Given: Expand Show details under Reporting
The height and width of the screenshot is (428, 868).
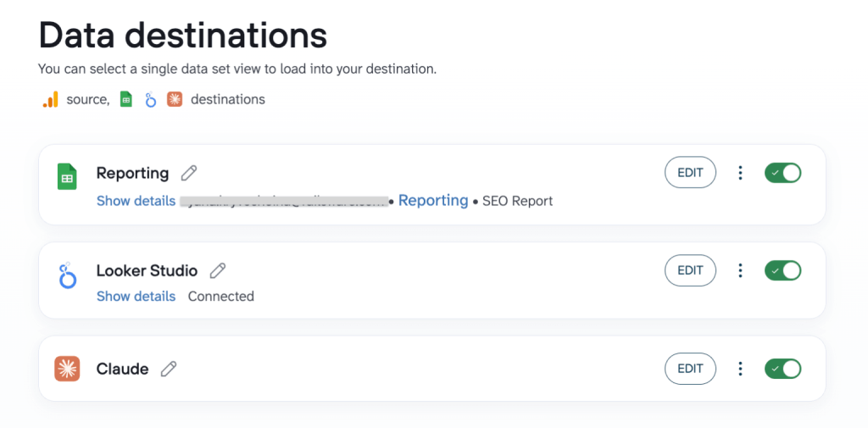Looking at the screenshot, I should point(136,201).
